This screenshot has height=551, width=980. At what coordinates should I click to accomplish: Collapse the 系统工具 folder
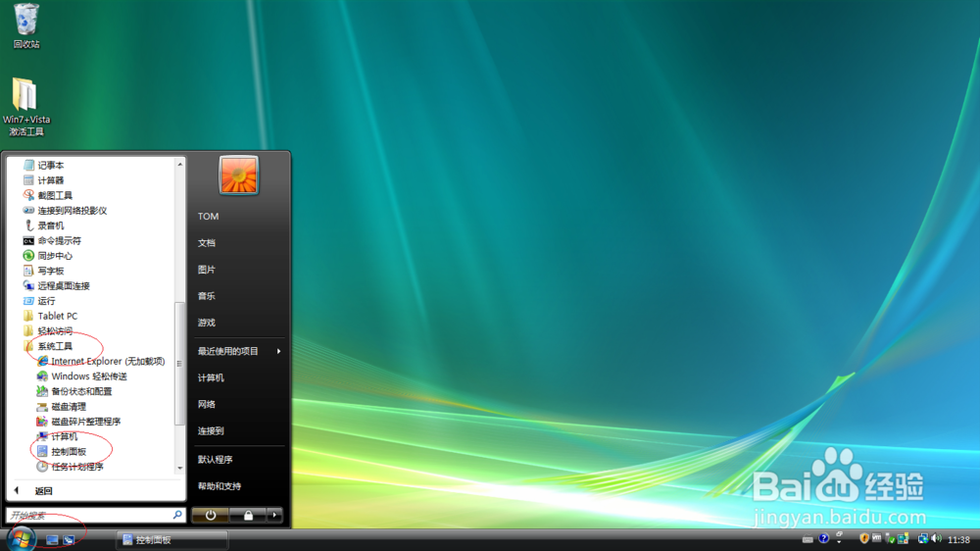click(48, 346)
